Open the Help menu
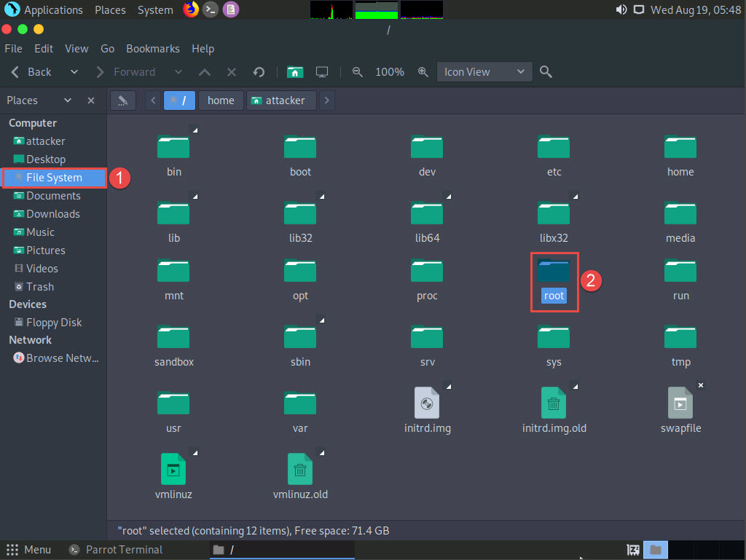The height and width of the screenshot is (560, 746). point(203,49)
